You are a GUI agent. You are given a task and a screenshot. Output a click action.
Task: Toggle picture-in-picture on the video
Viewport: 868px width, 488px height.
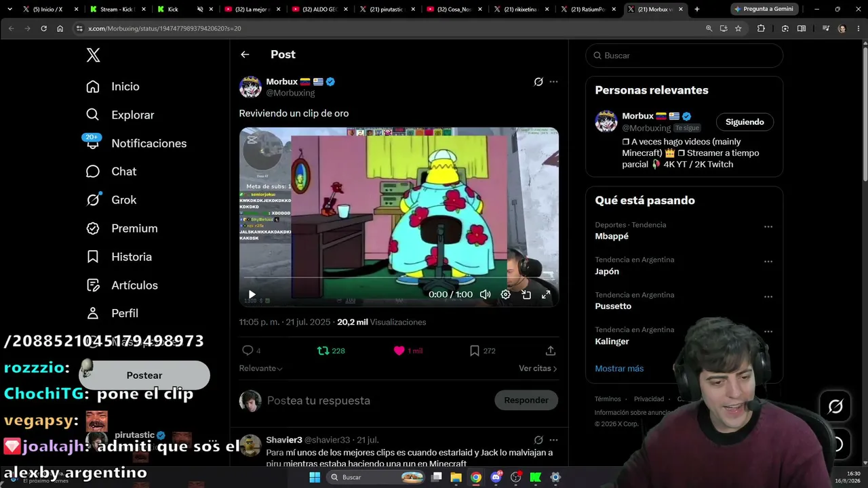(x=526, y=295)
